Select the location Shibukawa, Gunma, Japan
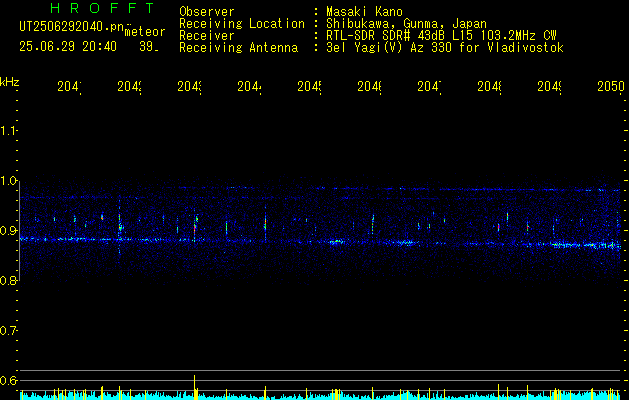This screenshot has width=629, height=400. click(x=406, y=24)
